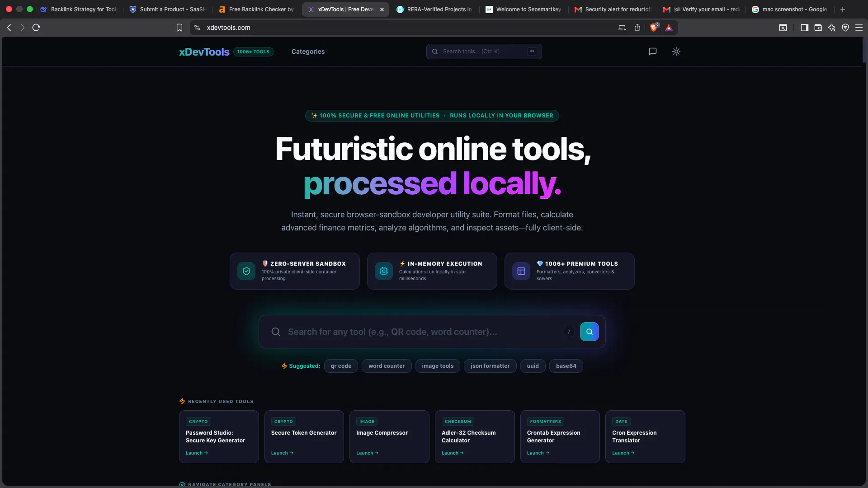Switch to Security alert Gmail tab
Screen dimensions: 868x488
coord(613,9)
